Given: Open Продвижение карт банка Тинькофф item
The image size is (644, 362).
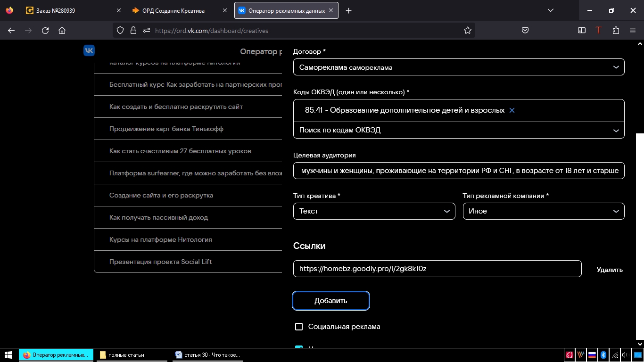Looking at the screenshot, I should click(188, 129).
